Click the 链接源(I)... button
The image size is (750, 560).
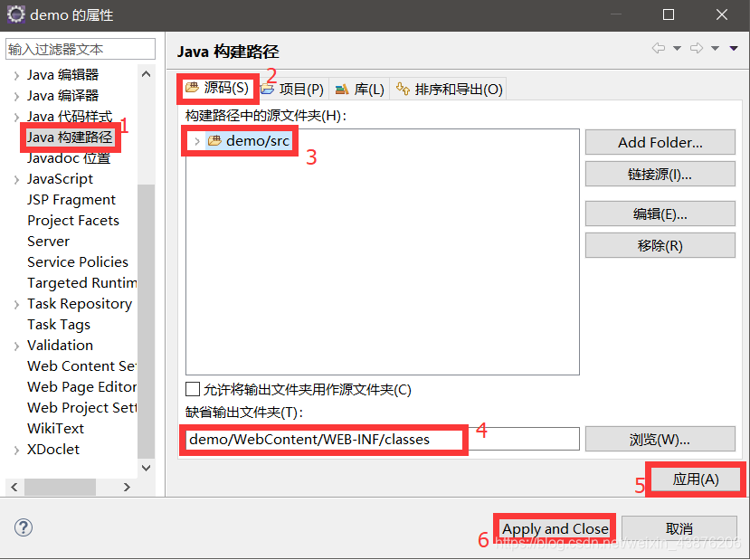pos(660,174)
